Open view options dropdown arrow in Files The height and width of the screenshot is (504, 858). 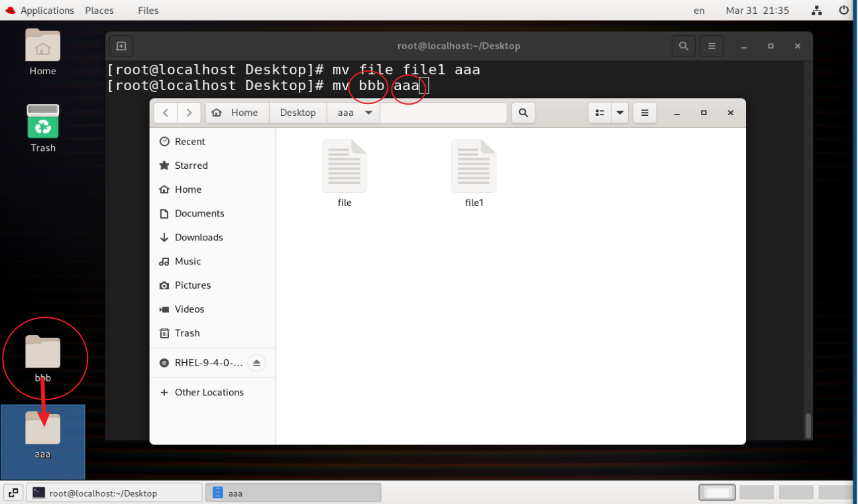click(620, 113)
